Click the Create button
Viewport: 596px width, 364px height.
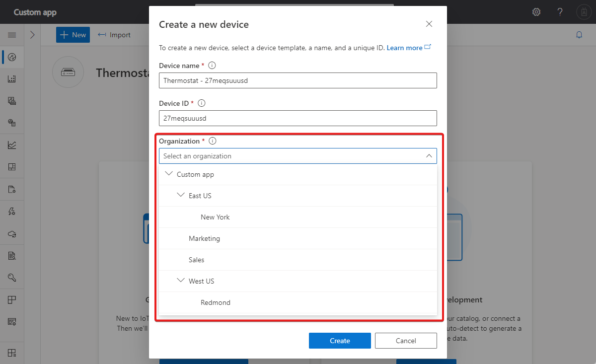pyautogui.click(x=340, y=341)
